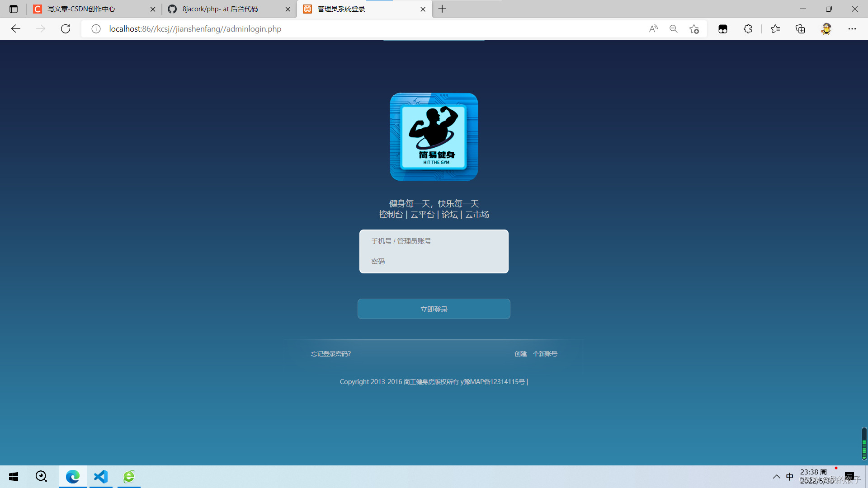Viewport: 868px width, 488px height.
Task: Focus the 手机号 / 管理员账号 input field
Action: (434, 241)
